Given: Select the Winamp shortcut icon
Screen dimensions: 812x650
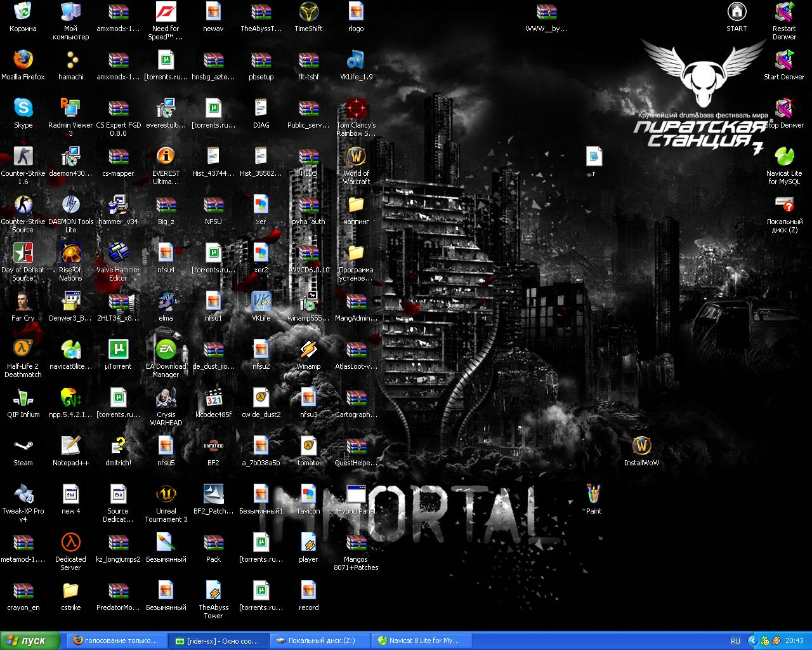Looking at the screenshot, I should click(308, 350).
